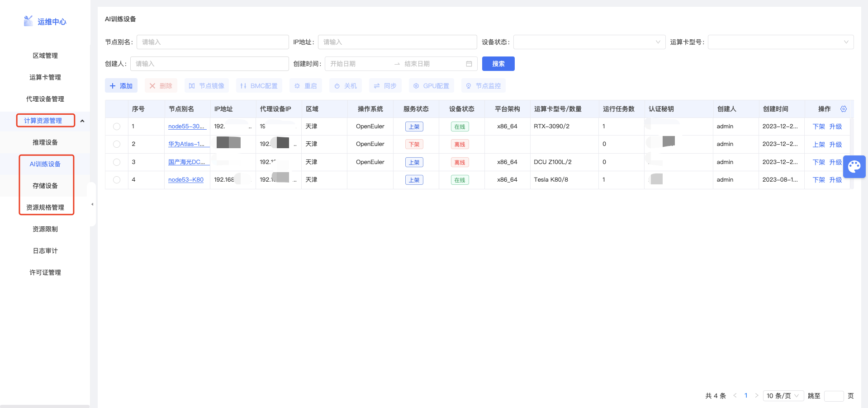Click the 在线 status tag for node55-30
This screenshot has width=868, height=408.
[x=460, y=127]
